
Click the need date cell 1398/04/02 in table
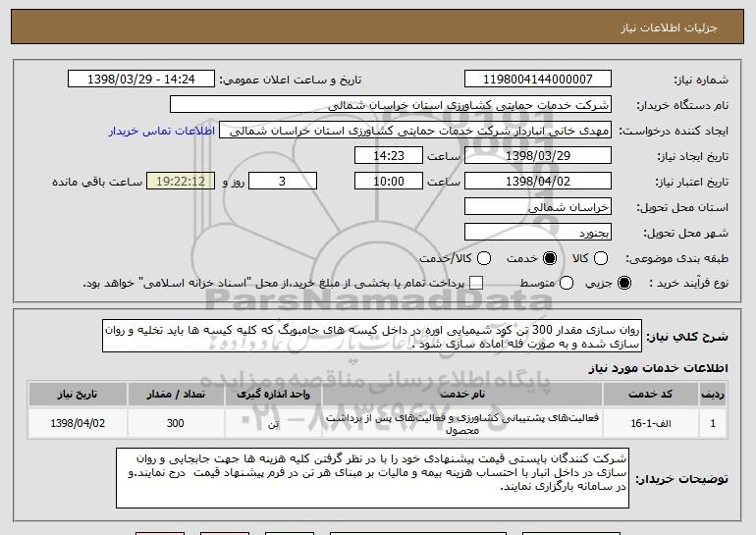coord(78,423)
